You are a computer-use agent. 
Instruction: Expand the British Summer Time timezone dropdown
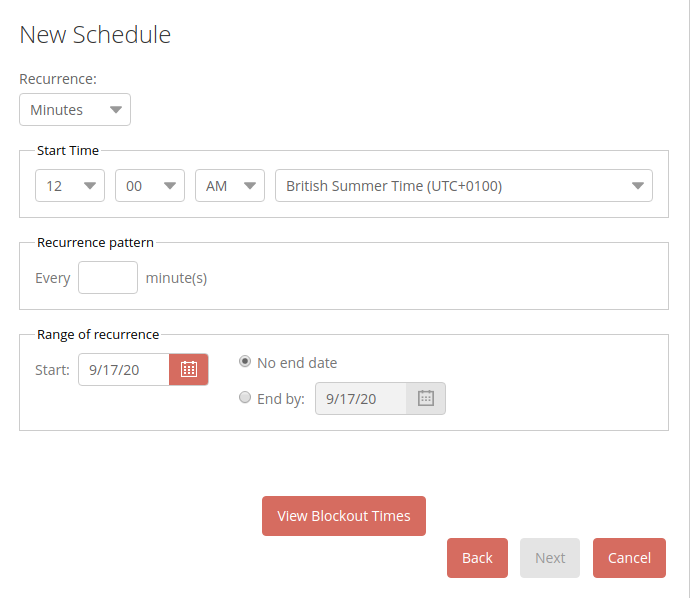coord(464,186)
